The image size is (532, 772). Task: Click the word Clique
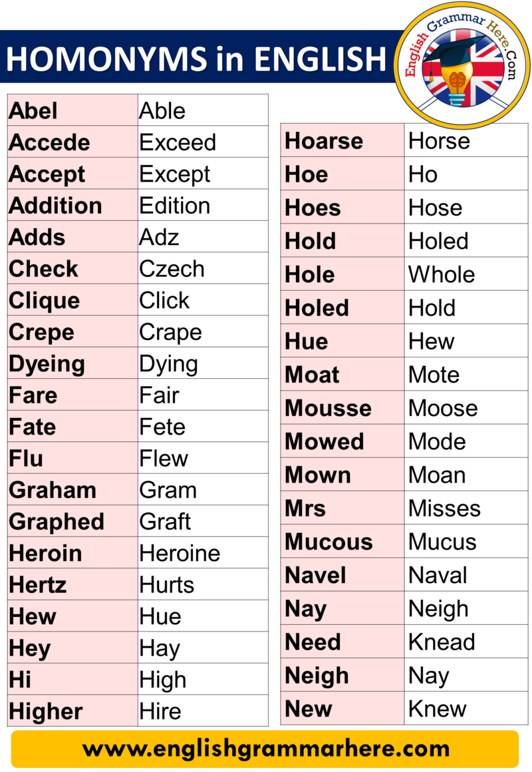tap(45, 301)
